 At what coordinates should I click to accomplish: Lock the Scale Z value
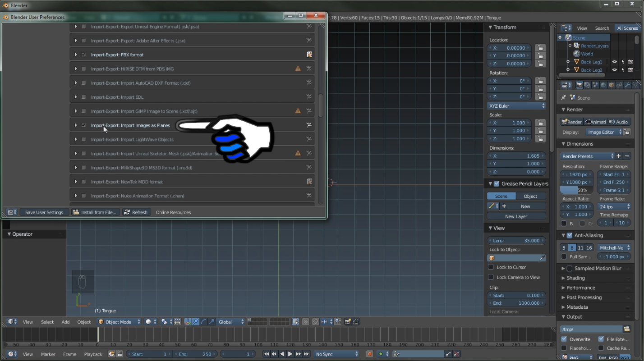coord(540,138)
